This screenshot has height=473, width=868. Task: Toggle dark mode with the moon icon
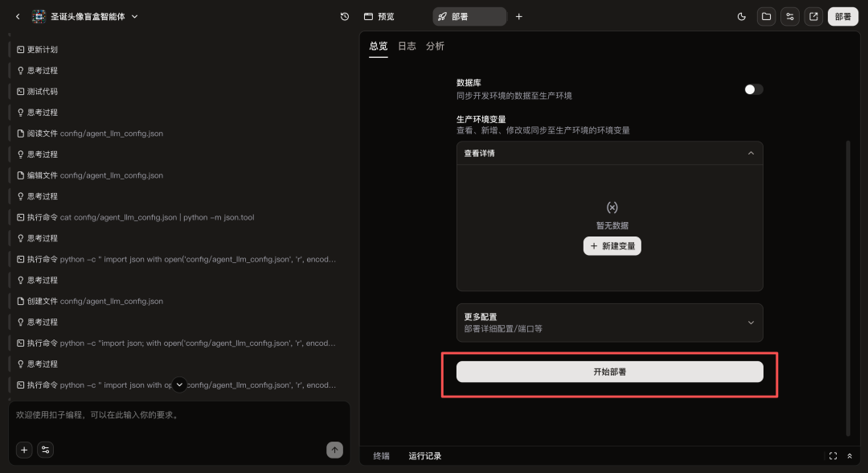pos(741,17)
